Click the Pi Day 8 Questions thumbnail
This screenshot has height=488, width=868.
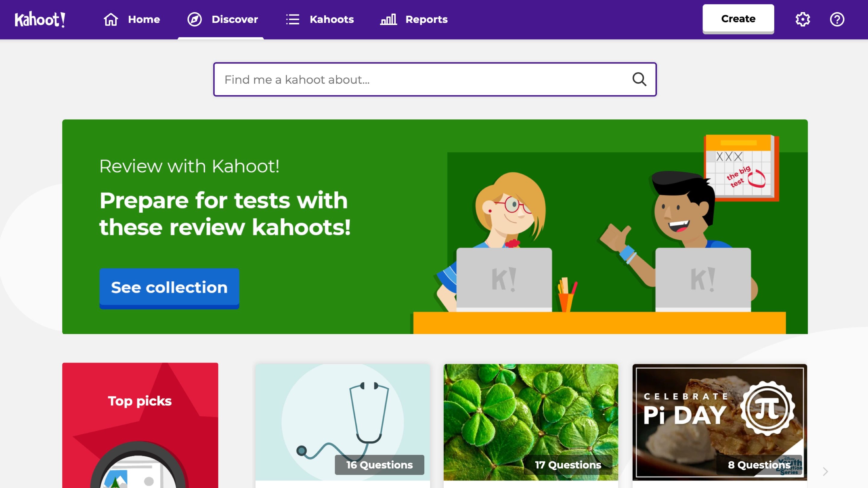pyautogui.click(x=719, y=422)
